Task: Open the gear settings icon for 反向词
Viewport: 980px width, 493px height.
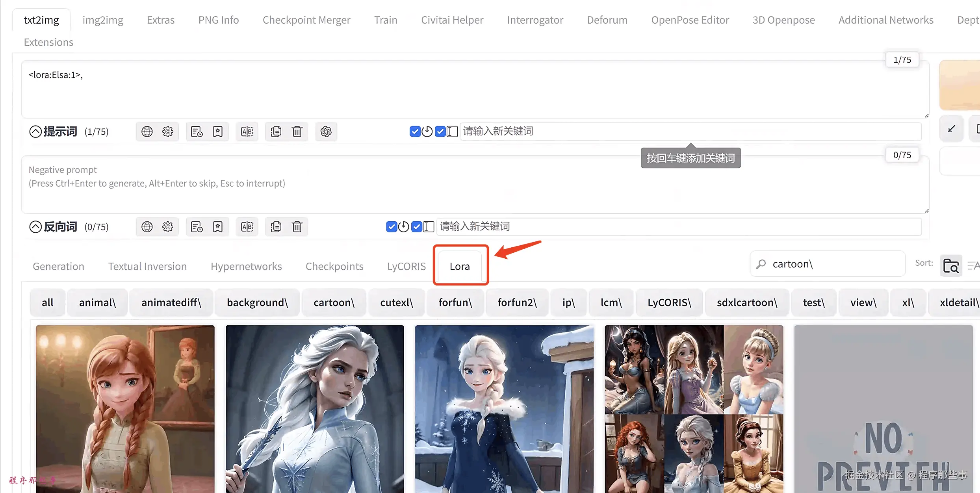Action: 168,227
